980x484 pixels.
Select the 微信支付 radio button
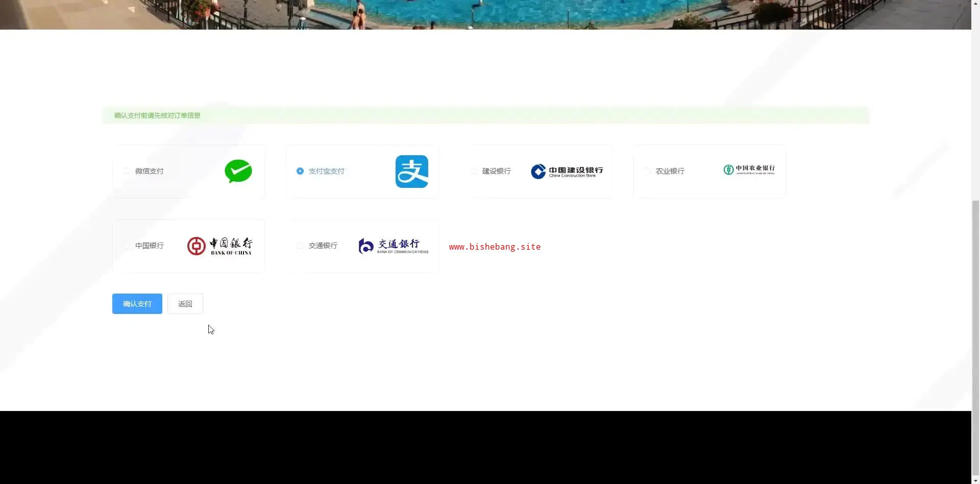coord(127,171)
